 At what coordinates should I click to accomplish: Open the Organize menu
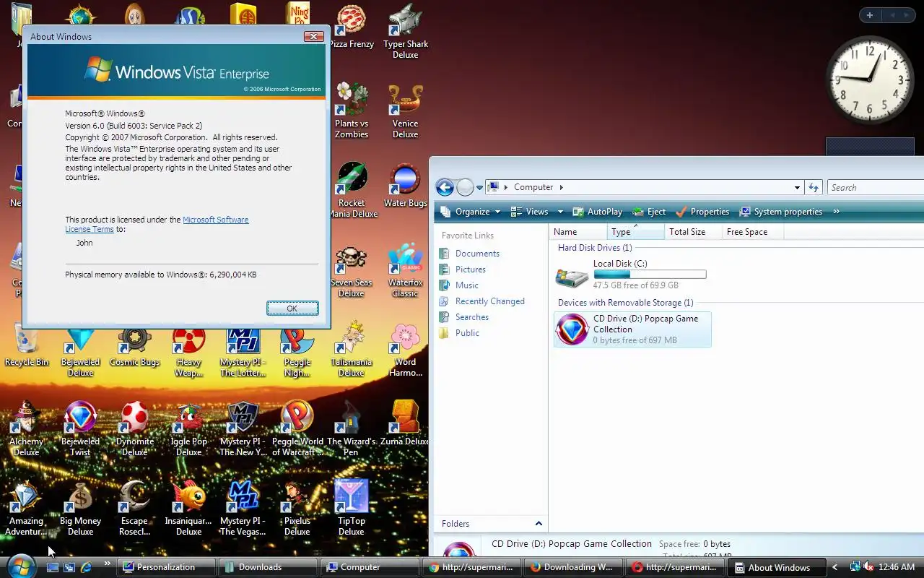click(x=471, y=212)
